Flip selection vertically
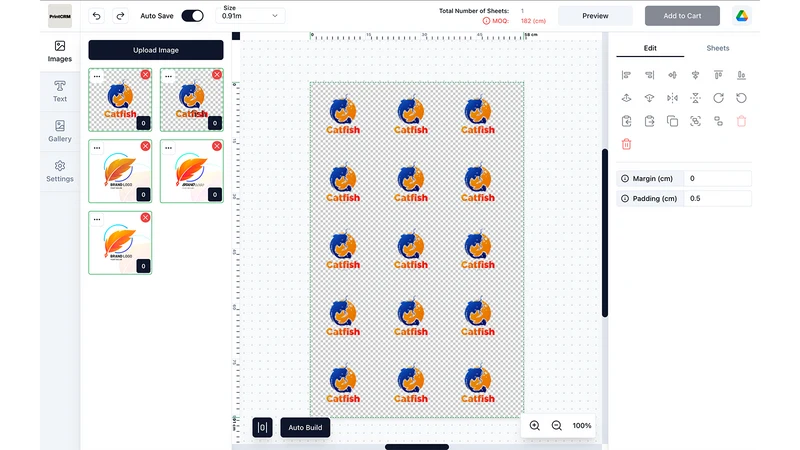The height and width of the screenshot is (450, 800). (695, 98)
